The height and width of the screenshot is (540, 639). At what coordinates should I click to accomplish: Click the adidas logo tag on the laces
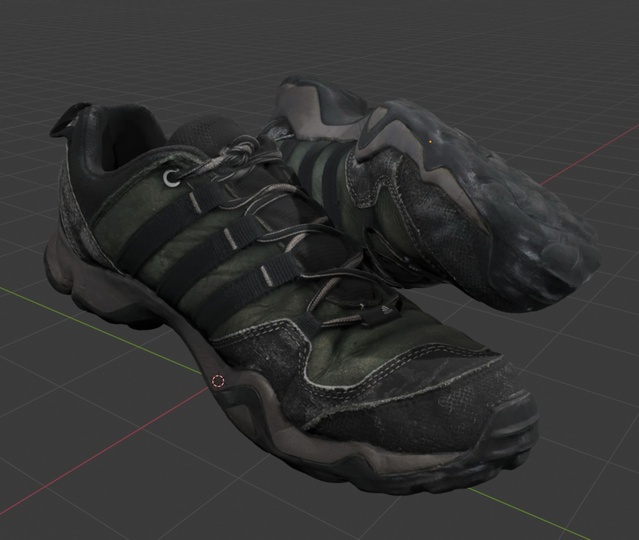point(383,314)
